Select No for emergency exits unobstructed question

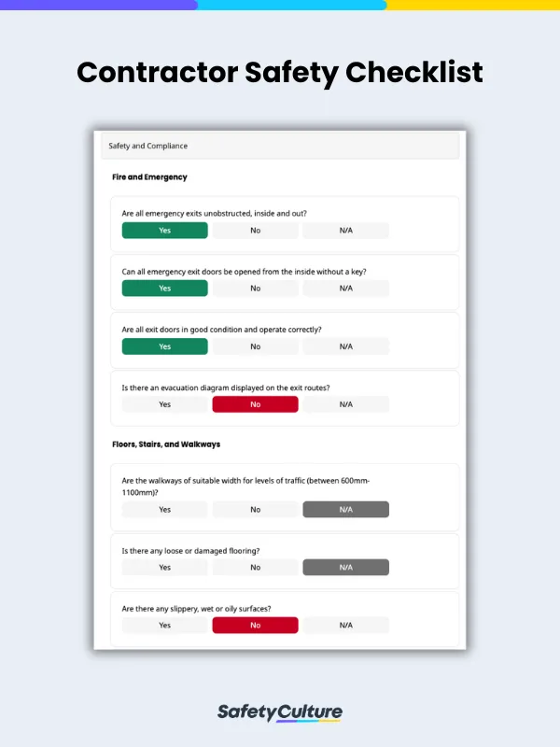pos(255,230)
